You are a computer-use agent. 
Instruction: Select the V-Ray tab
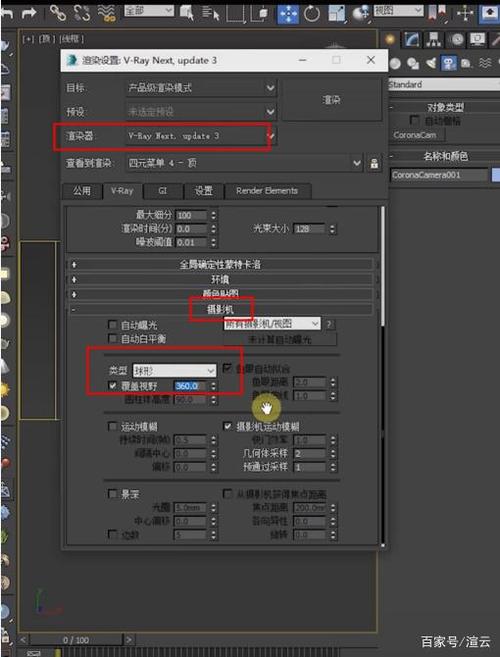pos(122,191)
